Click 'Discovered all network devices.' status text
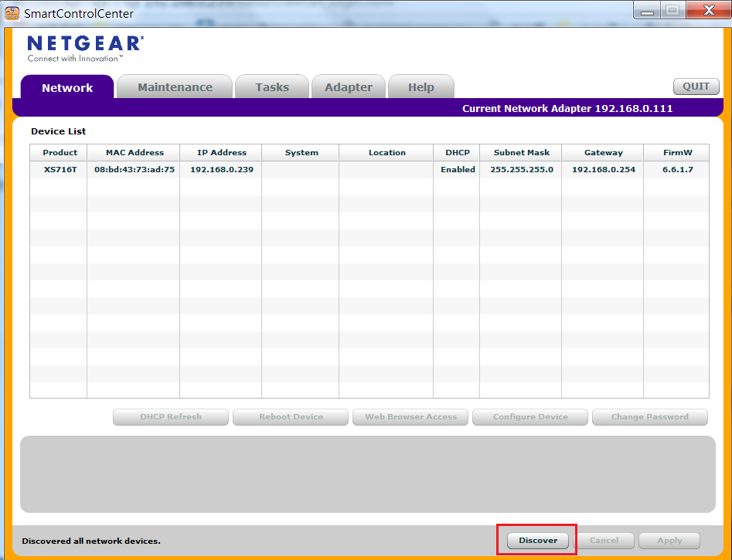The image size is (732, 560). pyautogui.click(x=91, y=541)
